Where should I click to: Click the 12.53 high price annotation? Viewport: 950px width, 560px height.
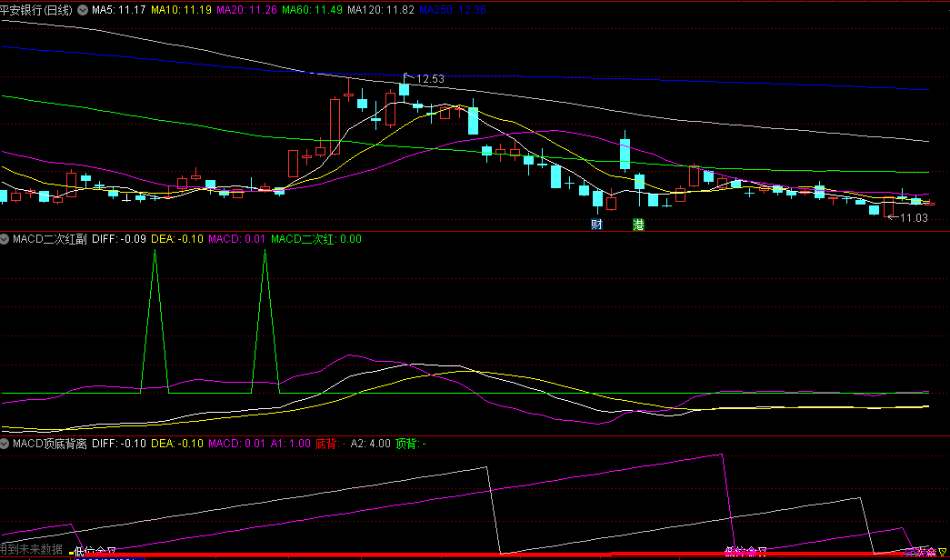pyautogui.click(x=430, y=79)
